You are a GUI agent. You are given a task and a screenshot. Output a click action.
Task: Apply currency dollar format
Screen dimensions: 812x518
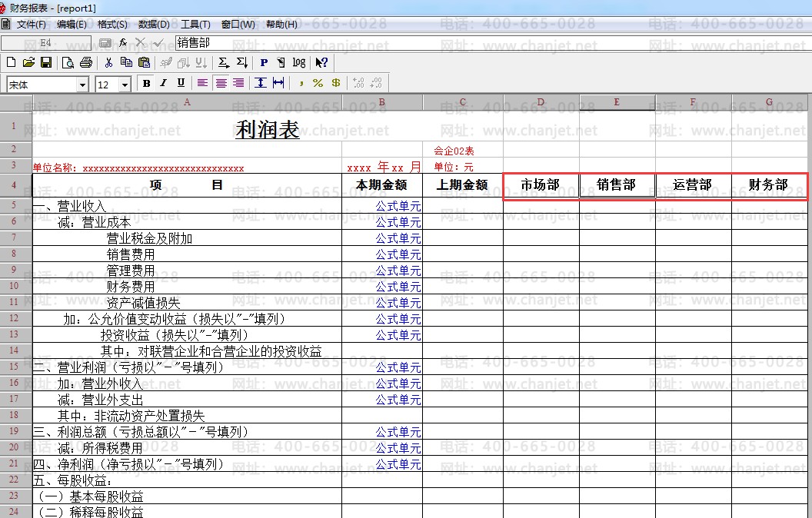pos(335,83)
